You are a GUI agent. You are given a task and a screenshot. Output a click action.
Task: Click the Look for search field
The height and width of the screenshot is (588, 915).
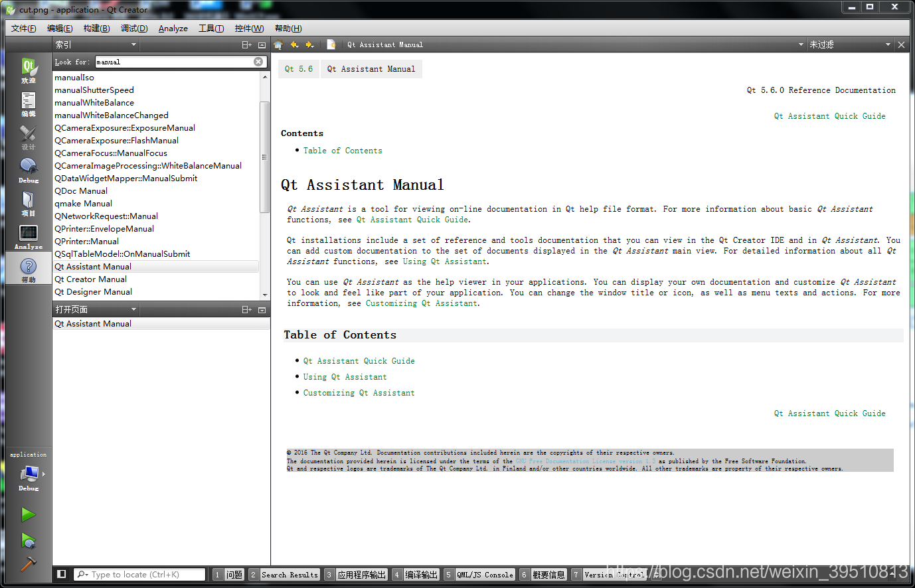point(174,62)
